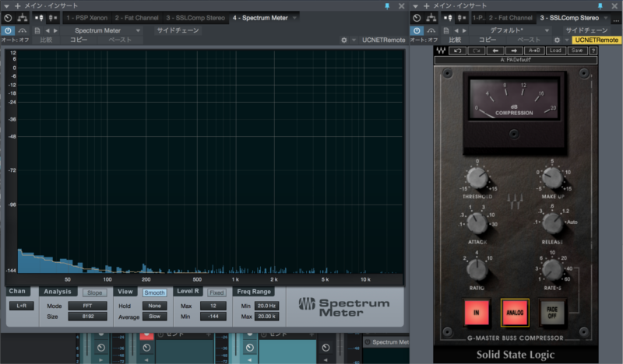The image size is (623, 364).
Task: Click the MAKE UP knob
Action: (x=552, y=177)
